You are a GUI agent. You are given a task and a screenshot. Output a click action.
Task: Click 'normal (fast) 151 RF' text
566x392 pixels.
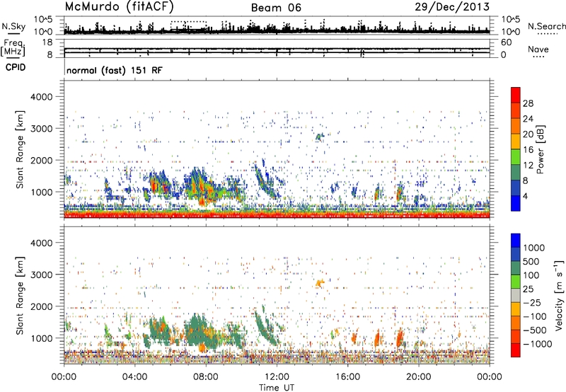115,70
